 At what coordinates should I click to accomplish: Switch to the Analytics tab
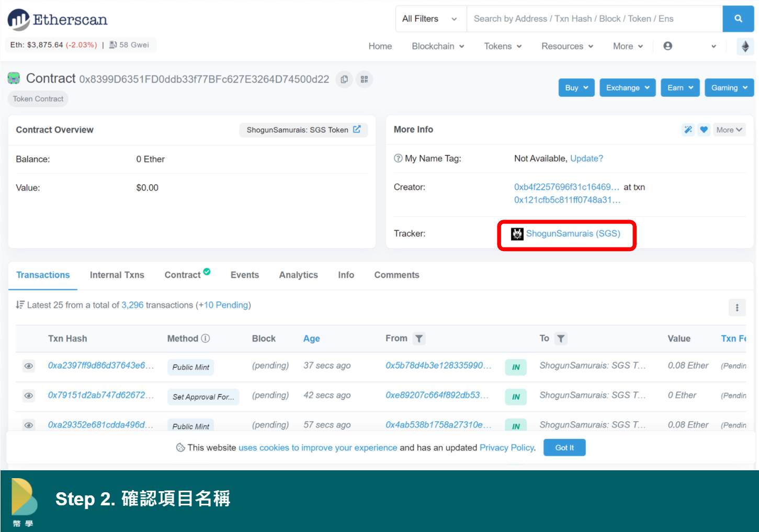[x=299, y=275]
